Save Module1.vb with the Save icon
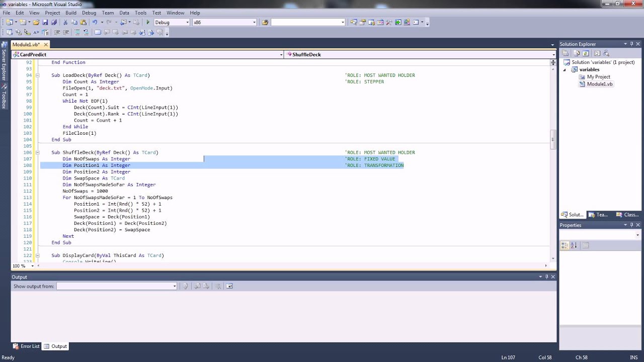644x362 pixels. tap(45, 22)
